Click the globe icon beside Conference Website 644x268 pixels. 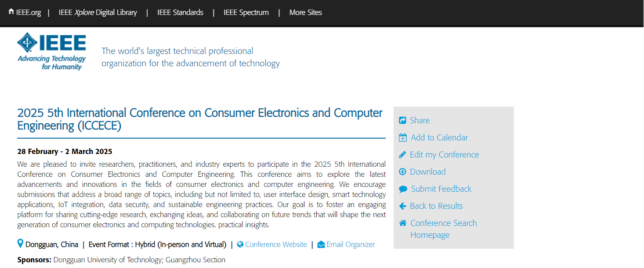tap(240, 244)
